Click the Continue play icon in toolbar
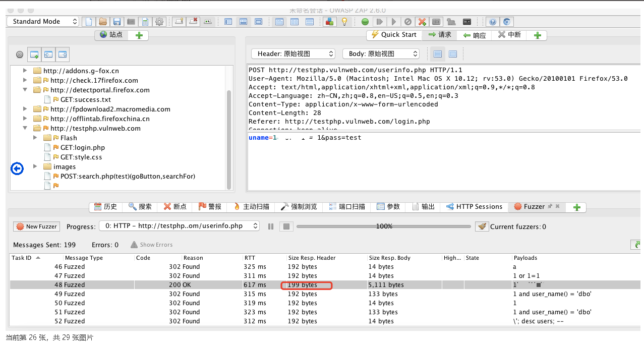644x342 pixels. coord(394,22)
